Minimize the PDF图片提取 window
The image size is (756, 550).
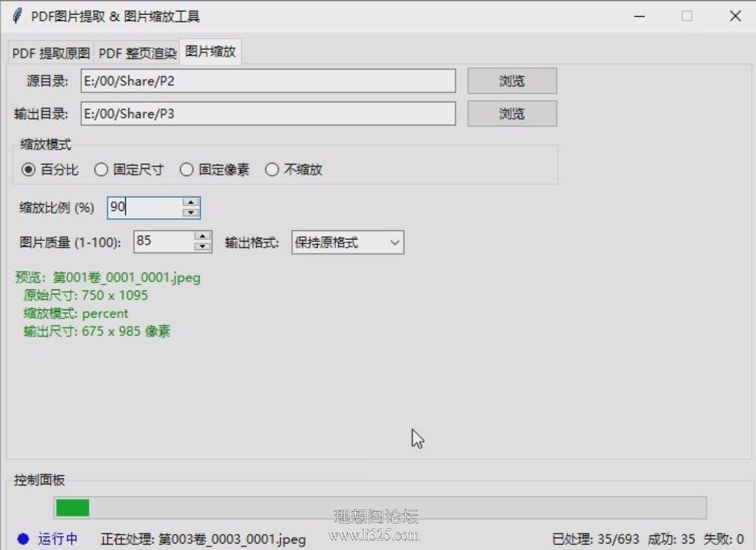[x=639, y=16]
